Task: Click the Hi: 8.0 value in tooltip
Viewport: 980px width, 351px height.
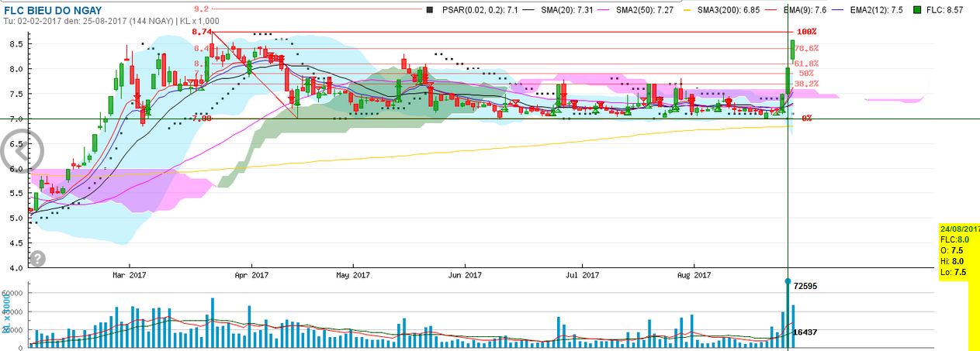Action: [x=951, y=262]
